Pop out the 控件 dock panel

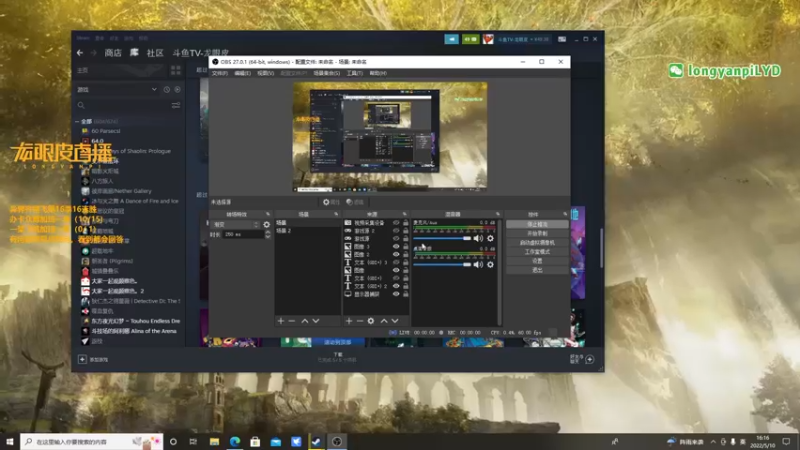pyautogui.click(x=565, y=214)
